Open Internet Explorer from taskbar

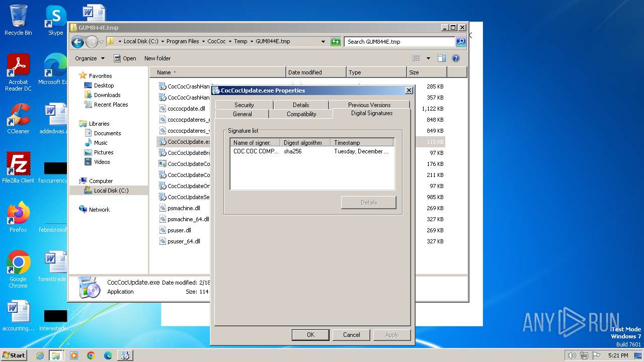(40, 355)
